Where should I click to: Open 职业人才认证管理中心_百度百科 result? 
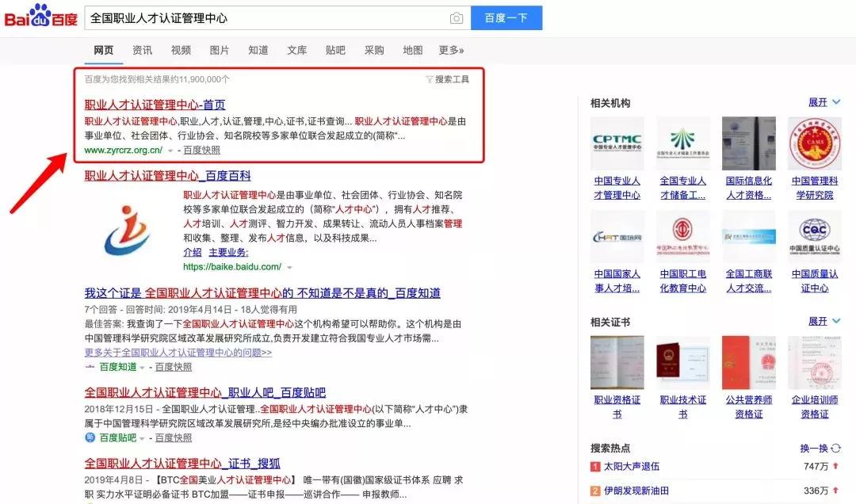(x=167, y=176)
